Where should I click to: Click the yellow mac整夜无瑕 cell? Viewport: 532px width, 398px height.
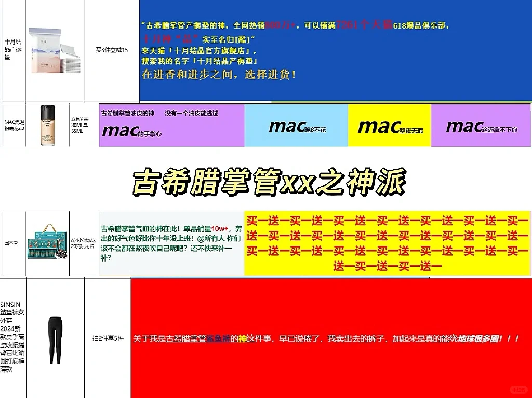(x=390, y=126)
